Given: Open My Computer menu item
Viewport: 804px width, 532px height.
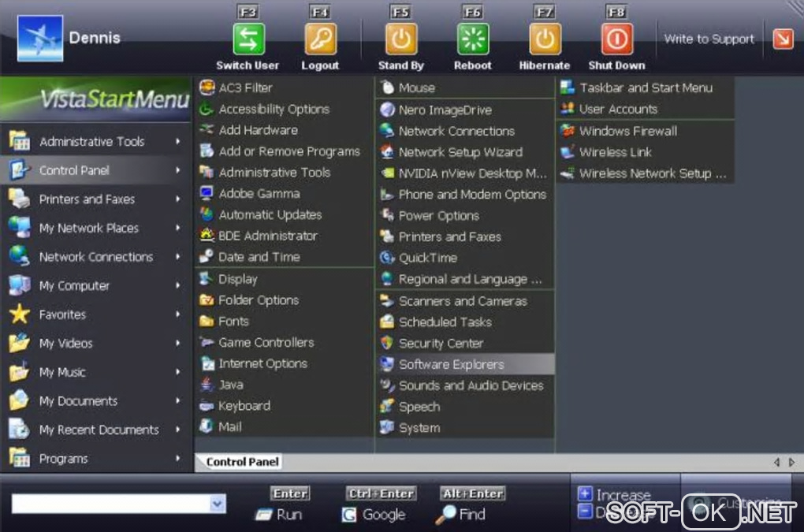Looking at the screenshot, I should (96, 285).
